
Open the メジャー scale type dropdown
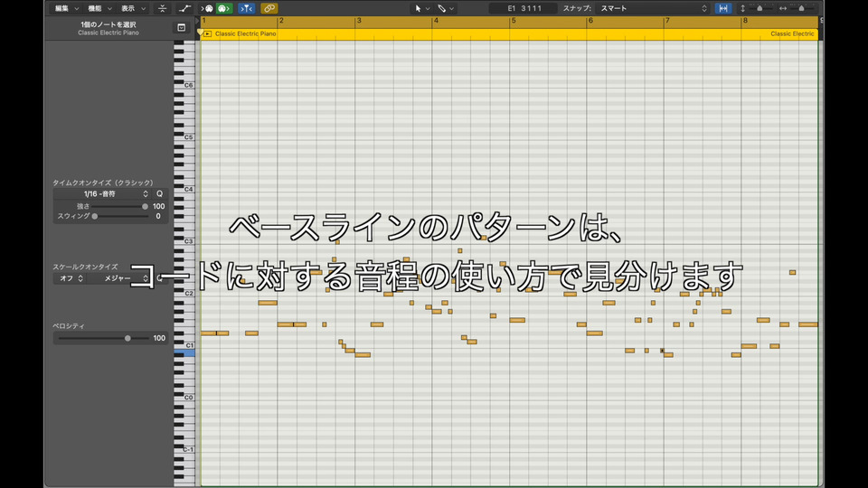point(119,278)
